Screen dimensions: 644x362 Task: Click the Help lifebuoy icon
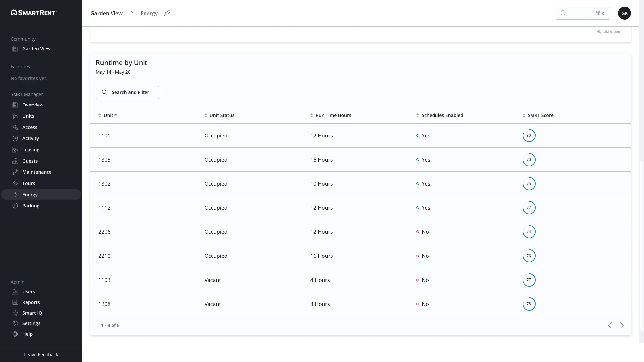click(15, 334)
